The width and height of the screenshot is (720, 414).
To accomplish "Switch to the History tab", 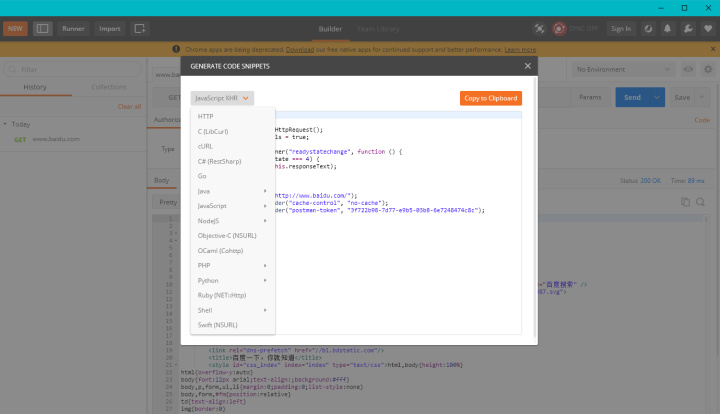I will [35, 87].
